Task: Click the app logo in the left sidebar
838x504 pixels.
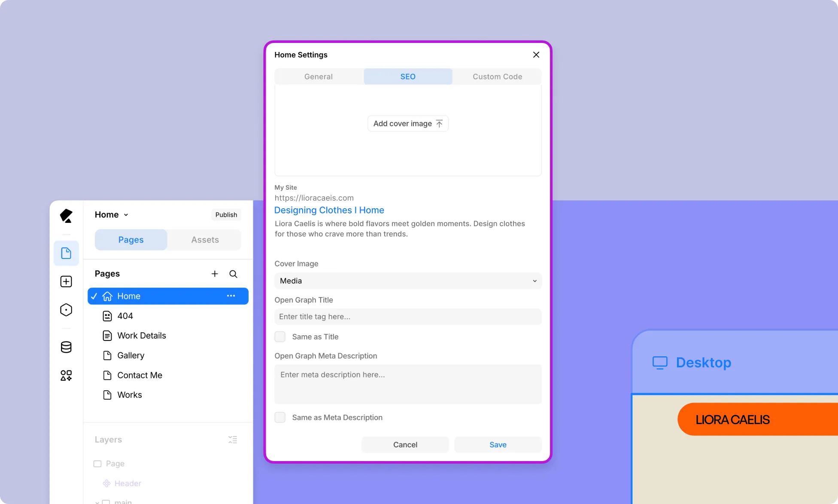Action: coord(66,216)
